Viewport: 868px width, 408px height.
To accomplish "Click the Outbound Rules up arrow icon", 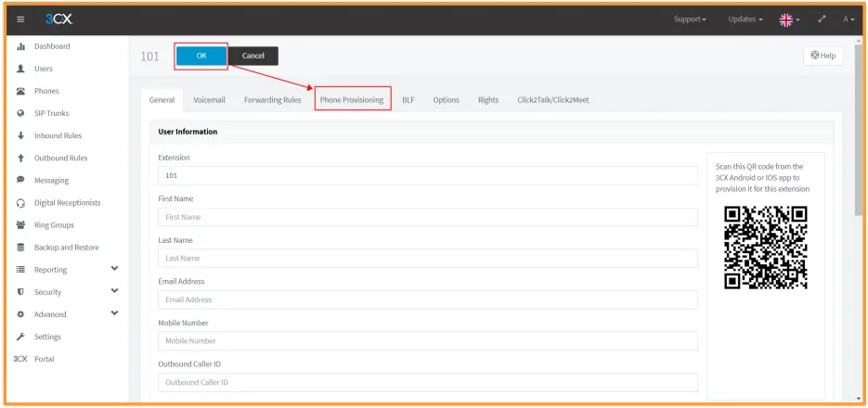I will pos(21,159).
